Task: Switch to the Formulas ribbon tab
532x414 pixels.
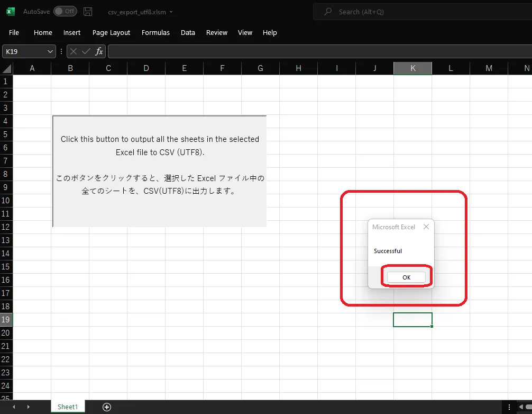Action: [155, 32]
